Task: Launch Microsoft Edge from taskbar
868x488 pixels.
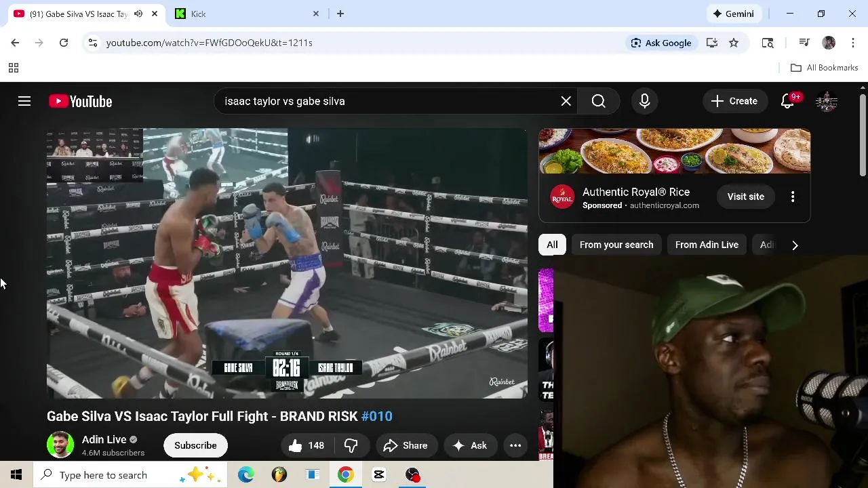Action: point(245,475)
